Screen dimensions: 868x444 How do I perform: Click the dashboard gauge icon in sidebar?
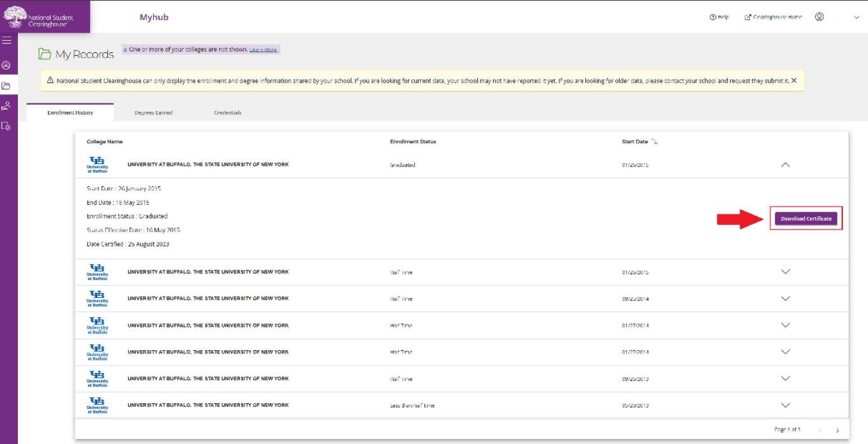(6, 65)
